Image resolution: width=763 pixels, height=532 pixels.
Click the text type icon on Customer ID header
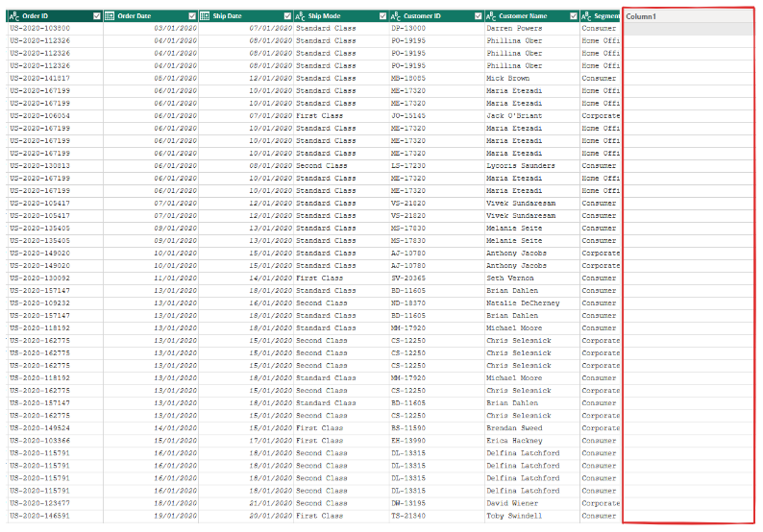pyautogui.click(x=396, y=16)
